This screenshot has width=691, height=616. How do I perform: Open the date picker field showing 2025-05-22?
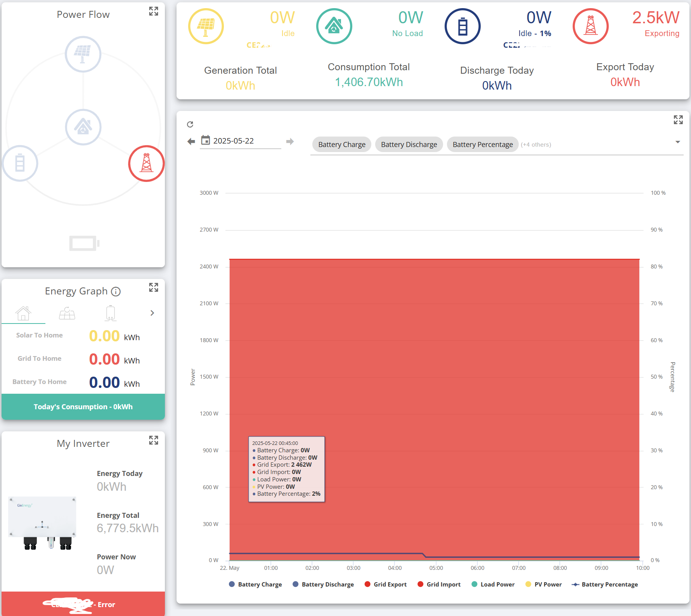coord(241,141)
